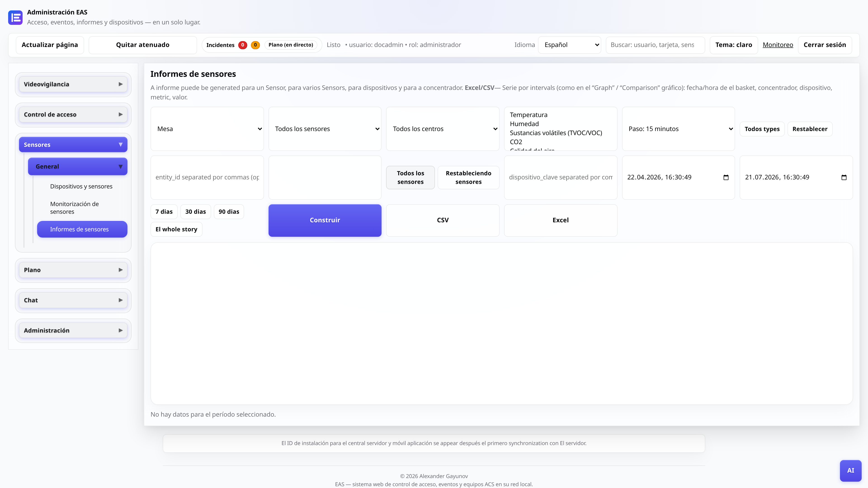Open Dispositivos y sensores menu item

[81, 186]
